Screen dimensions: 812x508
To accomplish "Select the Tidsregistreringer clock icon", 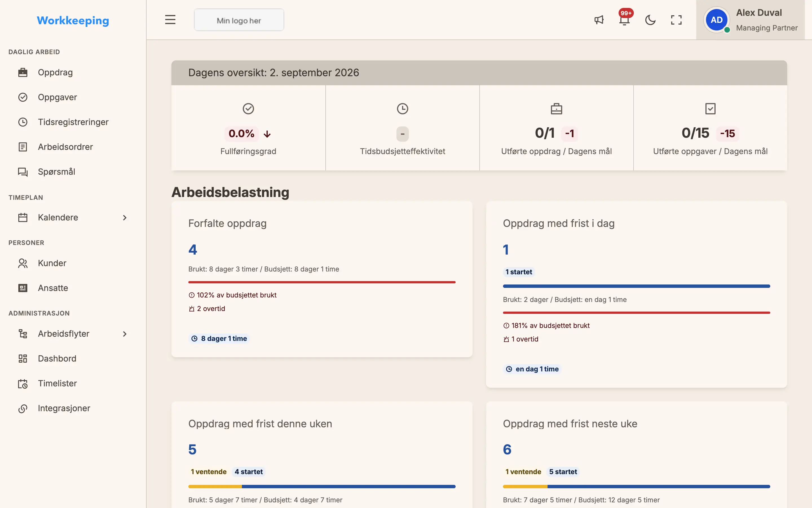I will click(23, 122).
